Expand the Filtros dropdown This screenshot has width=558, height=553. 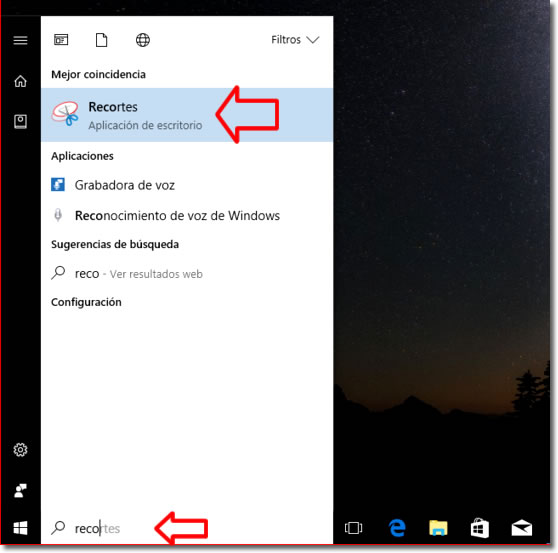click(295, 40)
